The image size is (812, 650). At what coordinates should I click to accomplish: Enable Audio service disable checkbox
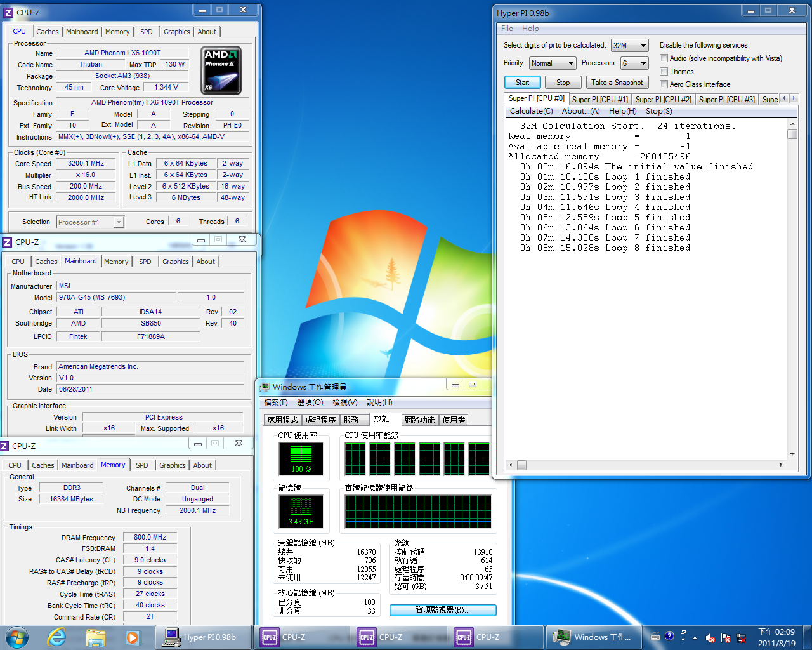click(x=664, y=58)
